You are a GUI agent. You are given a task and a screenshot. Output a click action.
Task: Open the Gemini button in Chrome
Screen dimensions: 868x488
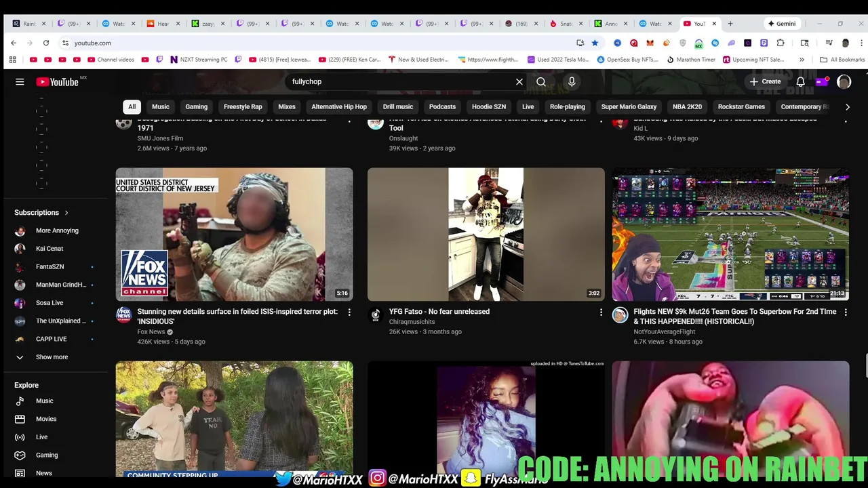pos(782,24)
